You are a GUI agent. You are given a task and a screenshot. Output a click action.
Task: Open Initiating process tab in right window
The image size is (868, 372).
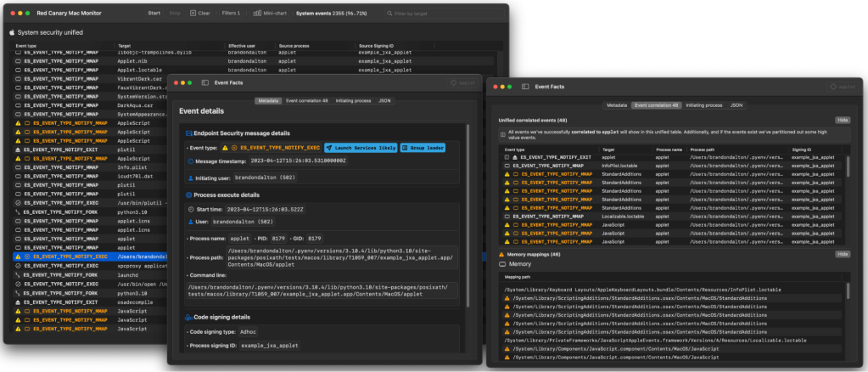click(703, 105)
